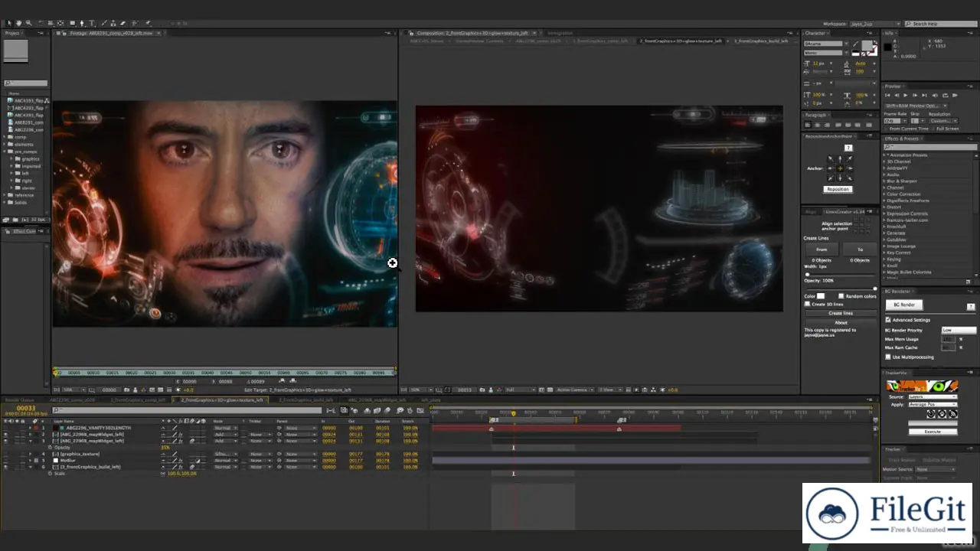Select the Rotation tool
This screenshot has width=980, height=551.
click(41, 23)
